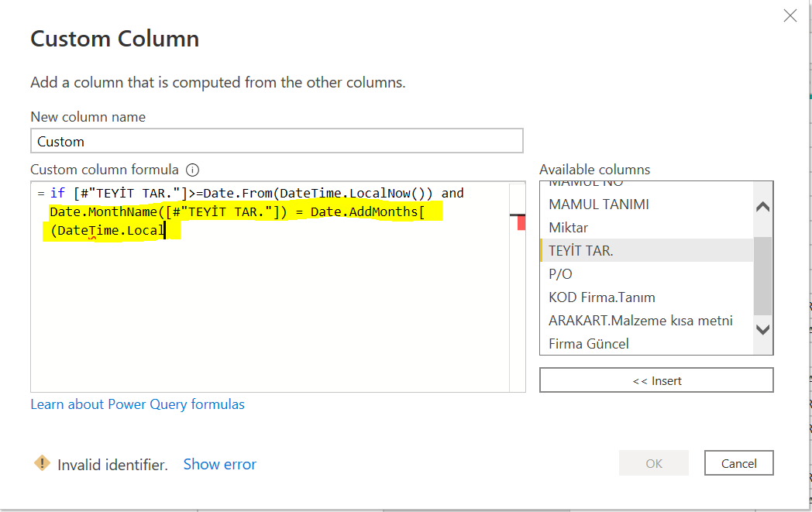Cancel the custom column dialog
Screen dimensions: 812x512
(738, 463)
